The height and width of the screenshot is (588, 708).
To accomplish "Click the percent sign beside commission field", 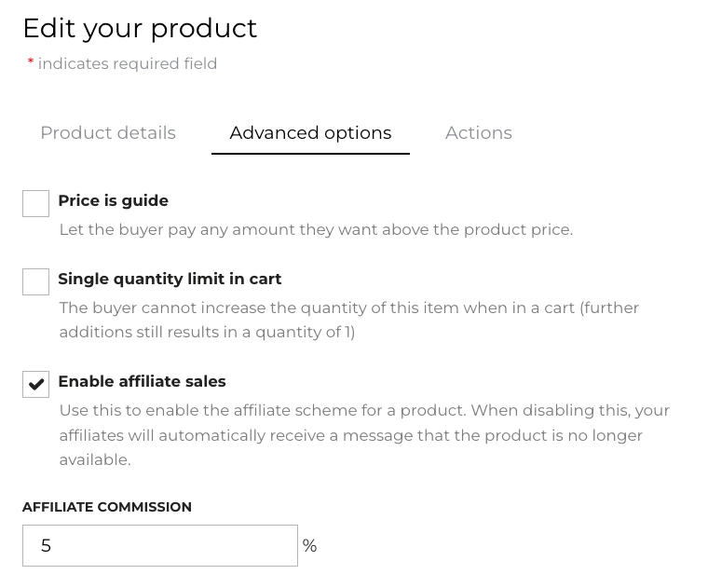I will point(309,546).
